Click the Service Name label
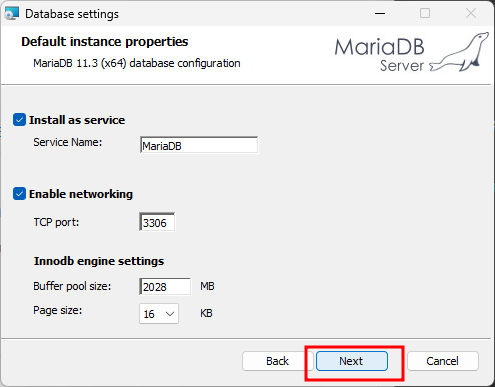This screenshot has height=387, width=495. point(68,142)
